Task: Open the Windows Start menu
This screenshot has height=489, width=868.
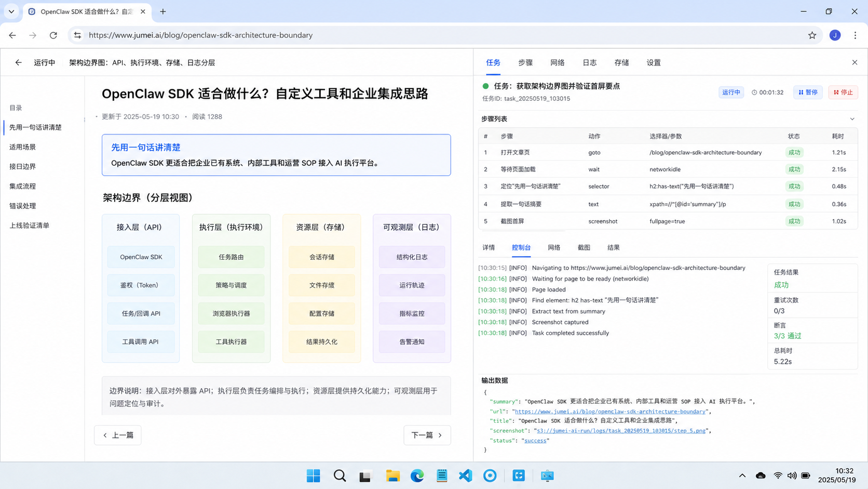Action: tap(313, 475)
